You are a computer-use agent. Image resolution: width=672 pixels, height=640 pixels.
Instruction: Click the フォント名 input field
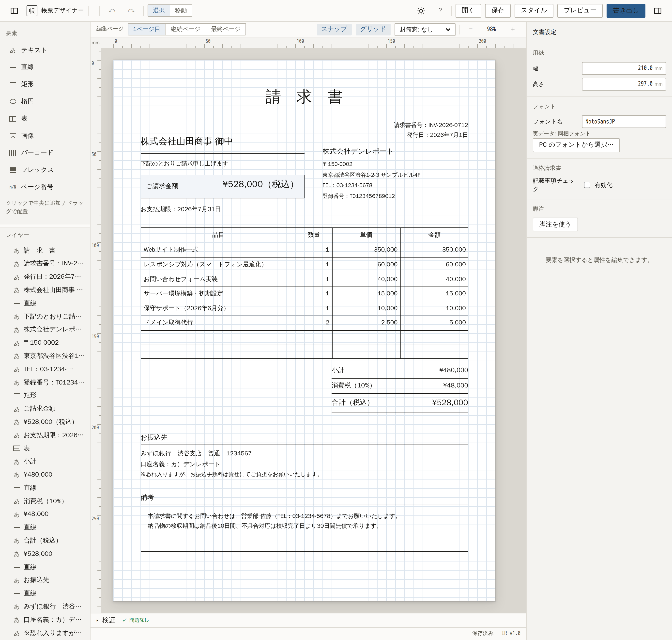tap(624, 121)
